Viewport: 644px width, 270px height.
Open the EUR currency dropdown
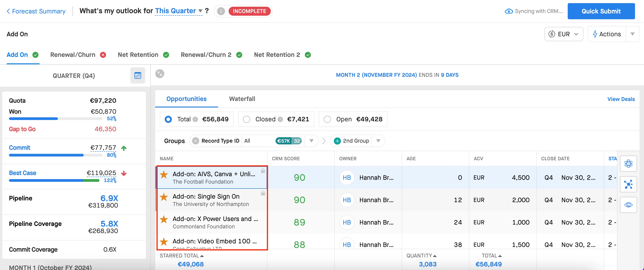click(x=563, y=34)
